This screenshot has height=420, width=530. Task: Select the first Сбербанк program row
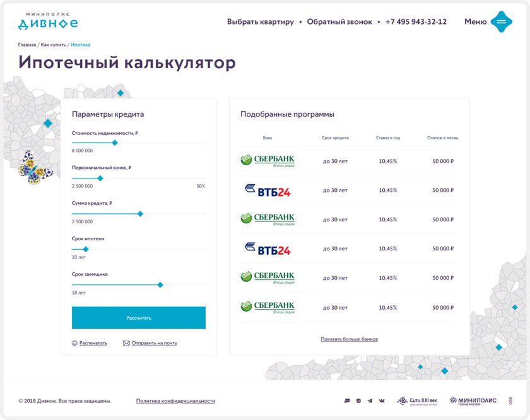[x=349, y=161]
